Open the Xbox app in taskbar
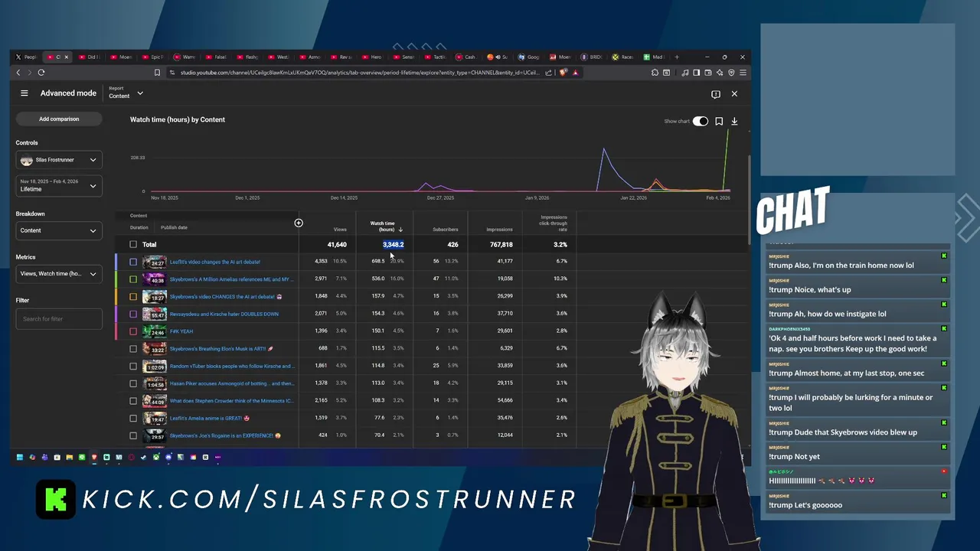 (156, 458)
